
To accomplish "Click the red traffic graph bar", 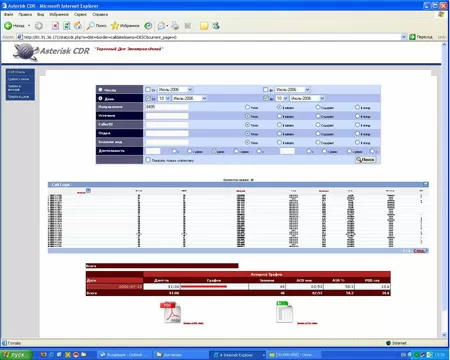I will point(204,286).
